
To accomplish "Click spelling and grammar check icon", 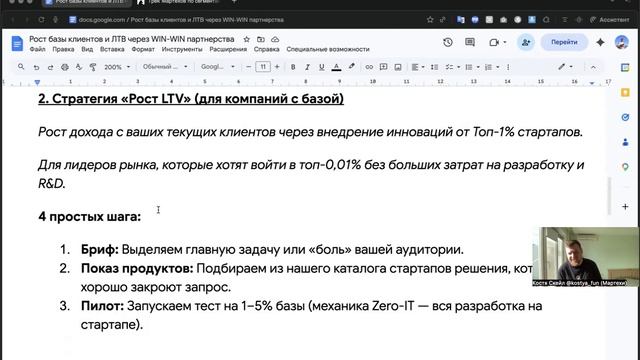I will click(79, 67).
